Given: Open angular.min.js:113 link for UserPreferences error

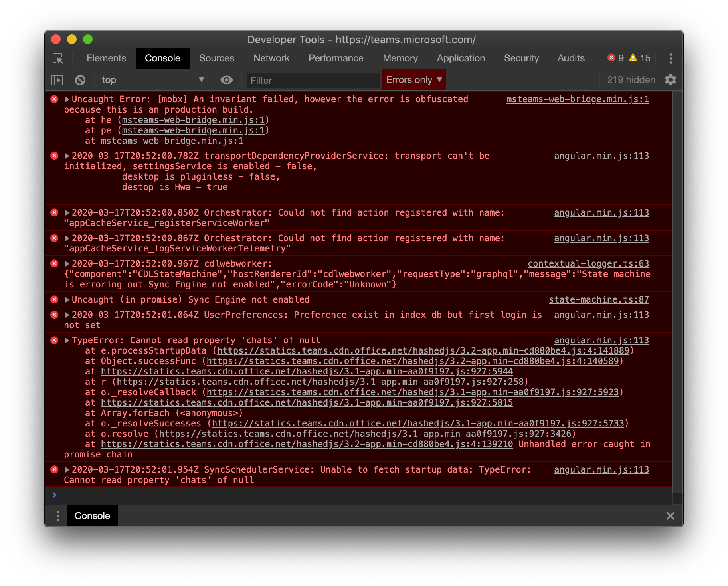Looking at the screenshot, I should tap(601, 315).
